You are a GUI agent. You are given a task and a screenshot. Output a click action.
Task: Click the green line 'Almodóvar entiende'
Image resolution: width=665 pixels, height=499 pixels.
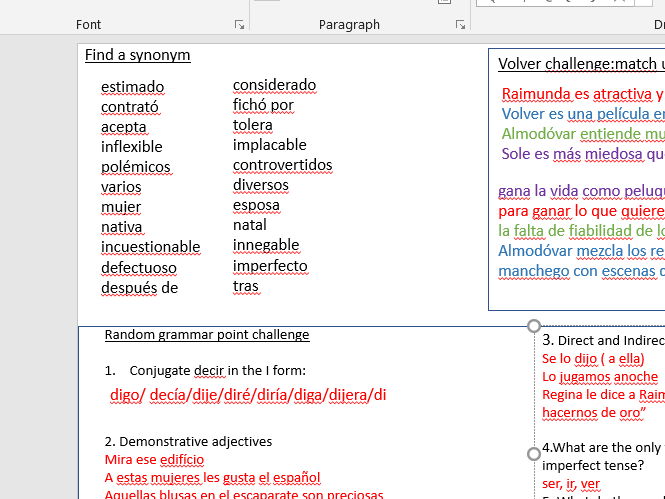point(583,134)
